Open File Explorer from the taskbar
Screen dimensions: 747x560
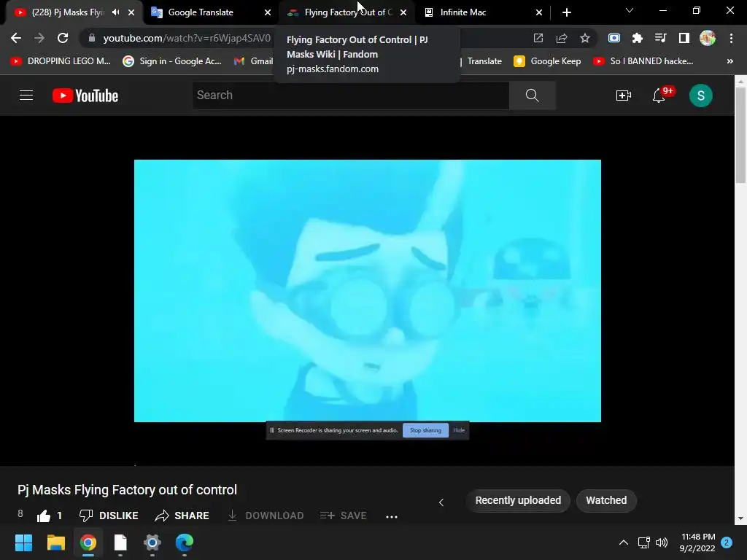click(x=55, y=542)
